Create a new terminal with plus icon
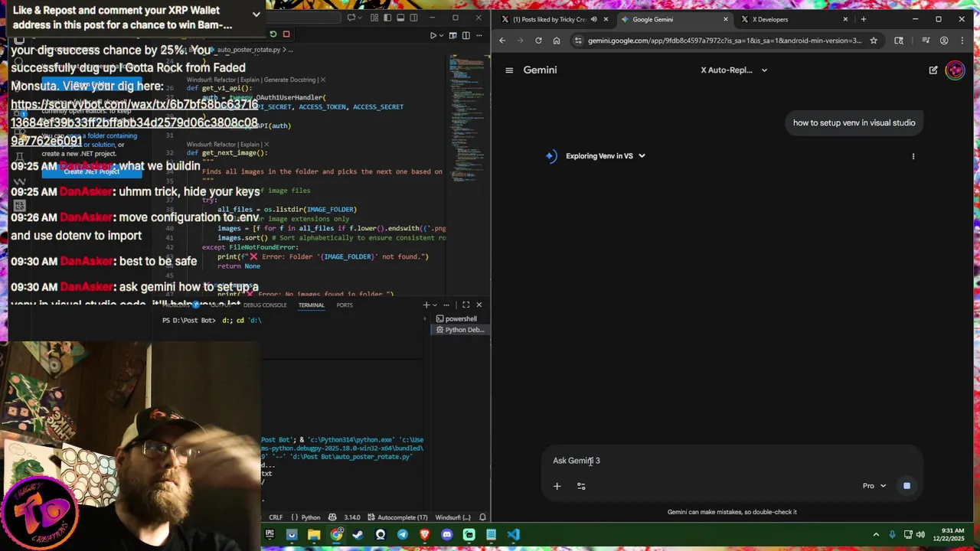Viewport: 980px width, 551px height. point(426,305)
